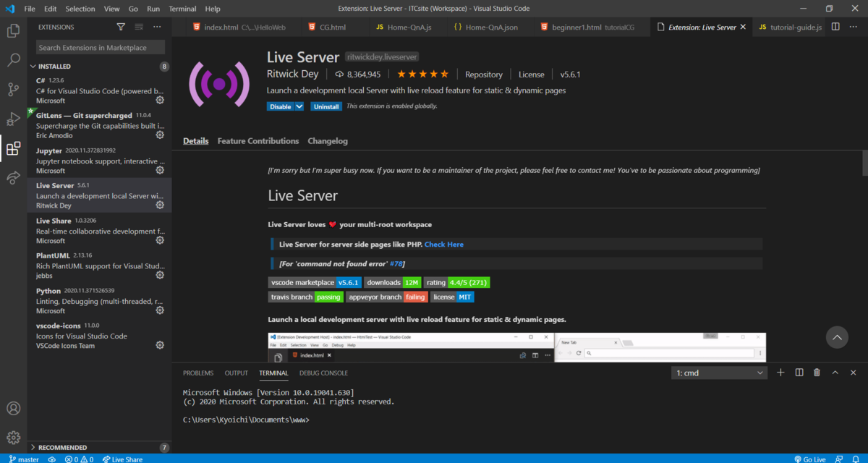The width and height of the screenshot is (868, 463).
Task: Open manage gear for GitLens extension
Action: (160, 135)
